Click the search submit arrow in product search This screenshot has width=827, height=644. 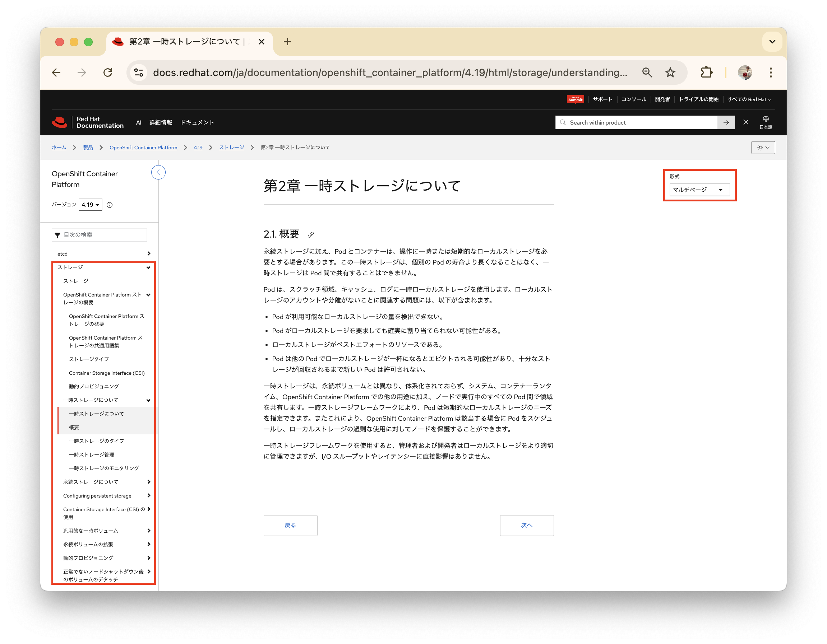[x=726, y=122]
